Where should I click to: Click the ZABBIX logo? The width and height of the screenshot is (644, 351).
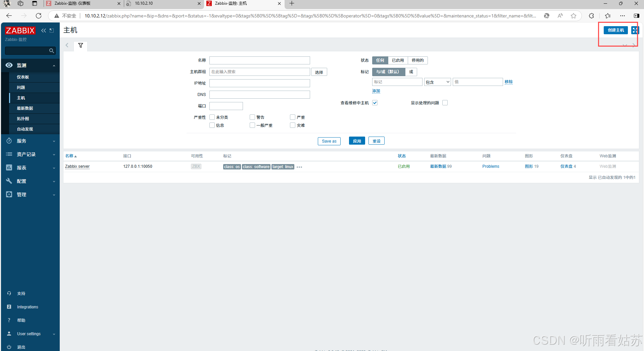coord(20,31)
